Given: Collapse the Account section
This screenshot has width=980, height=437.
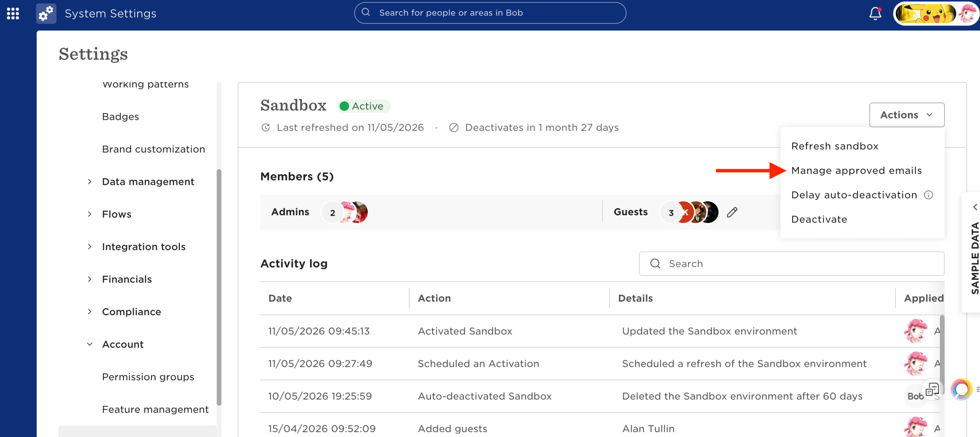Looking at the screenshot, I should (89, 344).
